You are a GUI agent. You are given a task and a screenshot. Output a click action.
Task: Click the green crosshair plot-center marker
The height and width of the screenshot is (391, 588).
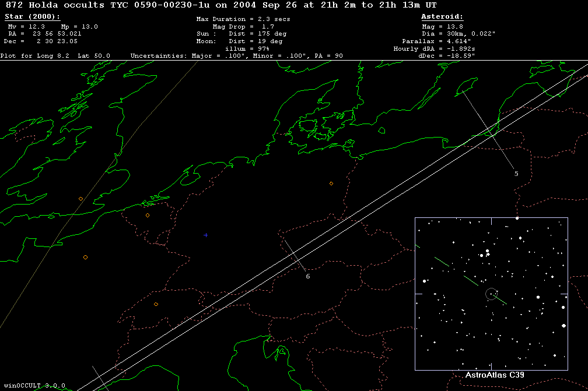(206, 235)
